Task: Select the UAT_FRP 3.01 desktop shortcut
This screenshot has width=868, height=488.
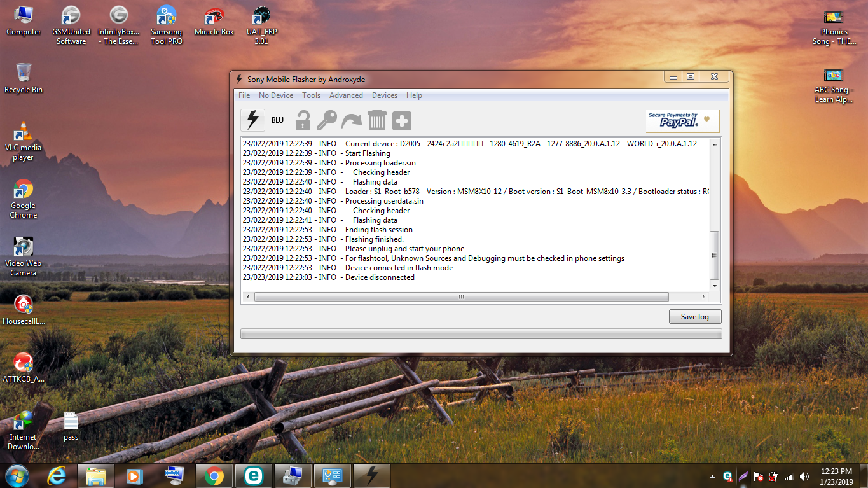Action: pos(262,25)
